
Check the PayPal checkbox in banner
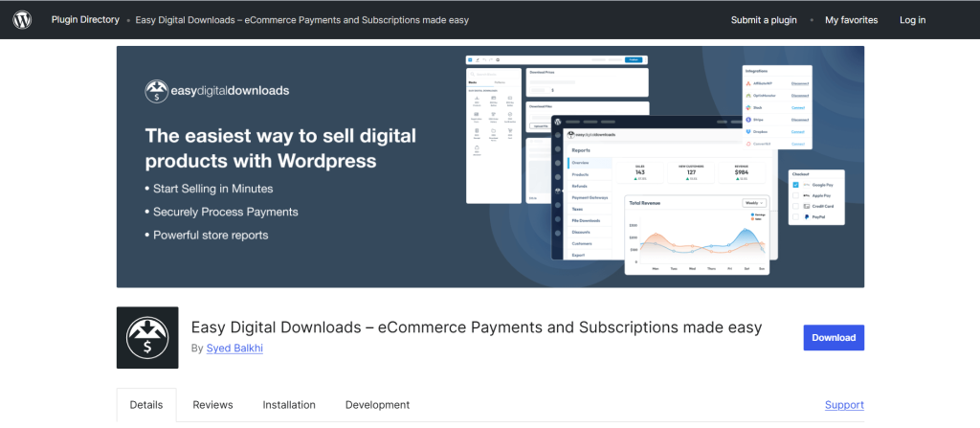[x=795, y=216]
